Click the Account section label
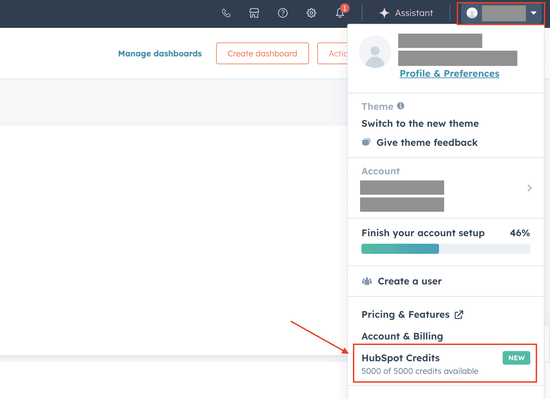This screenshot has width=550, height=399. click(381, 171)
